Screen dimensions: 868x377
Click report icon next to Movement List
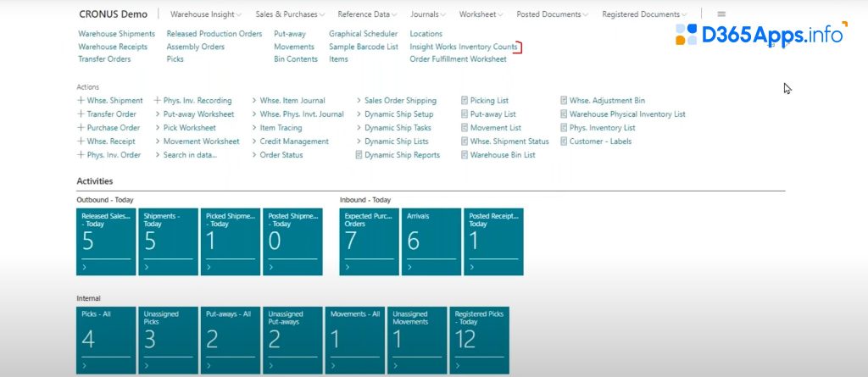point(465,128)
